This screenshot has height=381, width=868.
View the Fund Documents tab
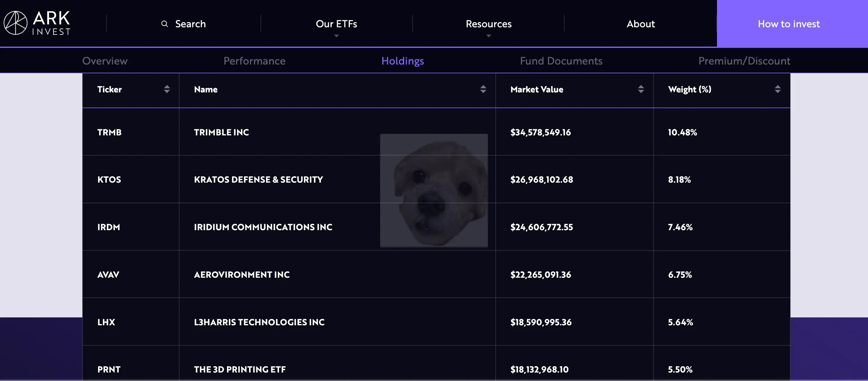[x=561, y=61]
